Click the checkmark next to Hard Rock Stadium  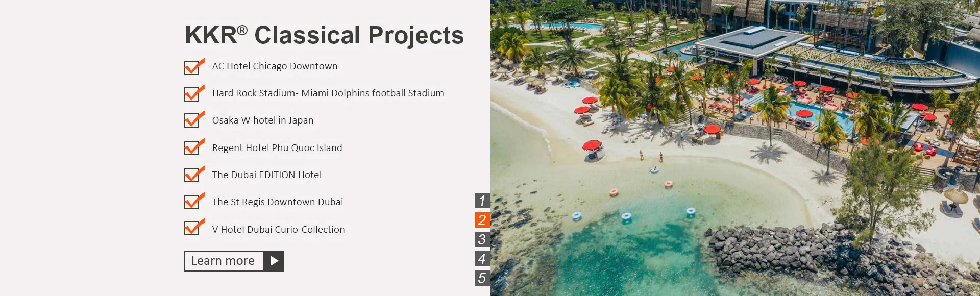click(193, 94)
